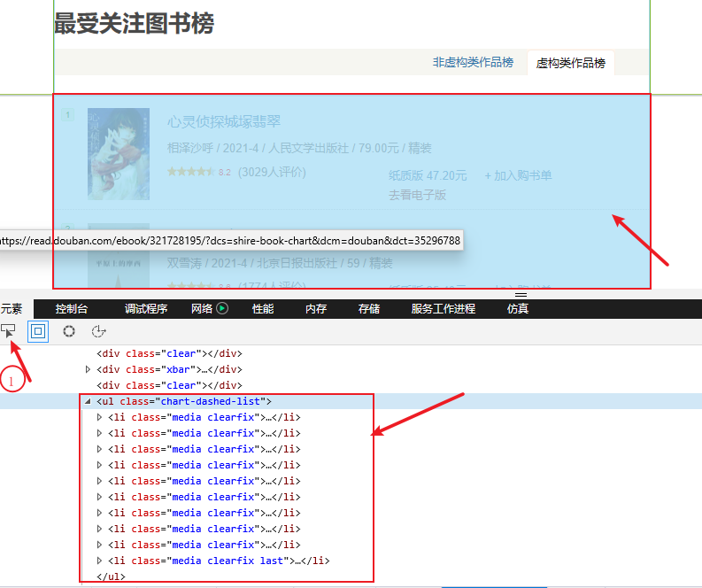Image resolution: width=702 pixels, height=588 pixels.
Task: Click the closing </ul> tag line
Action: pos(111,576)
